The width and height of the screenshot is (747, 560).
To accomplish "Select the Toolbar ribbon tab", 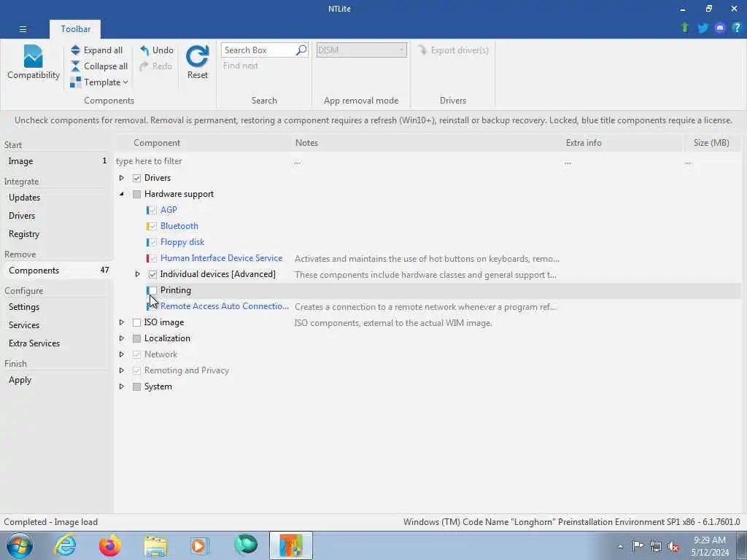I will 75,29.
